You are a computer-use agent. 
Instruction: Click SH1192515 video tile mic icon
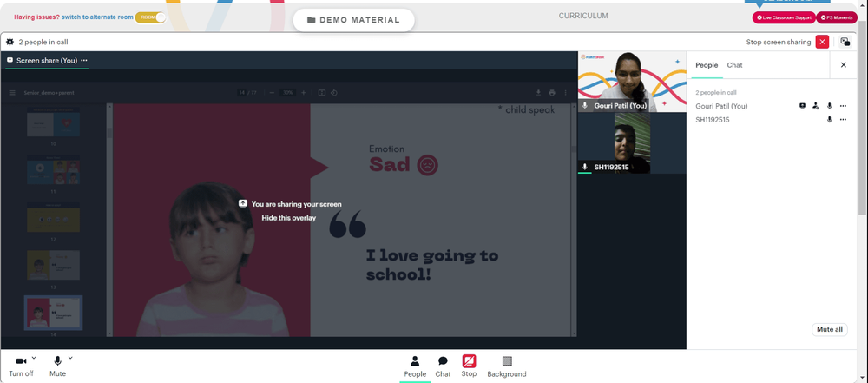(584, 166)
